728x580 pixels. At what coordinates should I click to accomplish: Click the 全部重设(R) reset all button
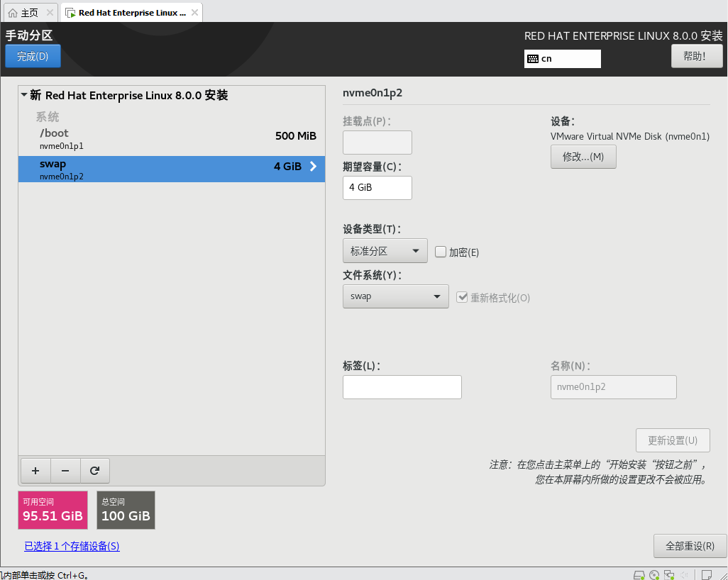coord(690,546)
